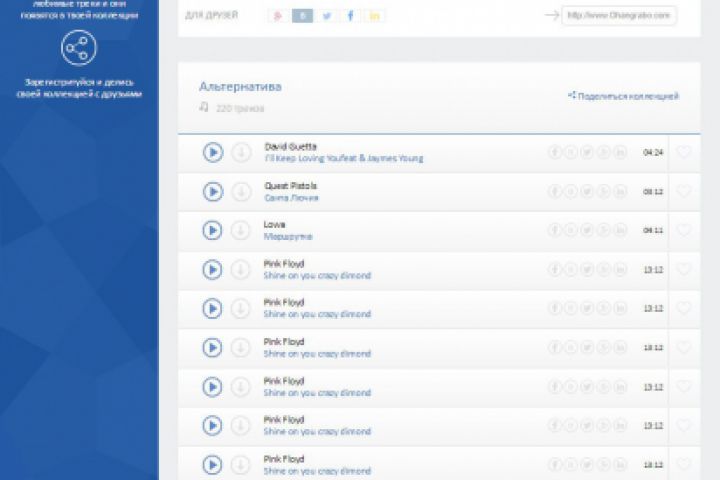
Task: Download the Lowa track
Action: tap(240, 231)
